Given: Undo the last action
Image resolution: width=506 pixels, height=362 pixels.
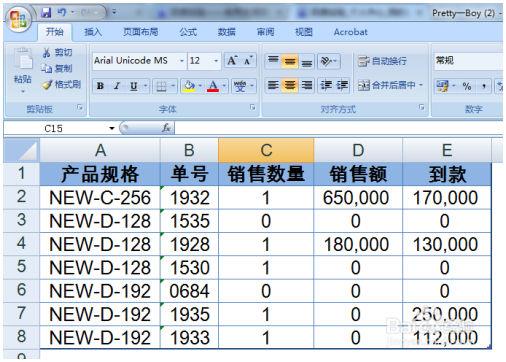Looking at the screenshot, I should [61, 13].
